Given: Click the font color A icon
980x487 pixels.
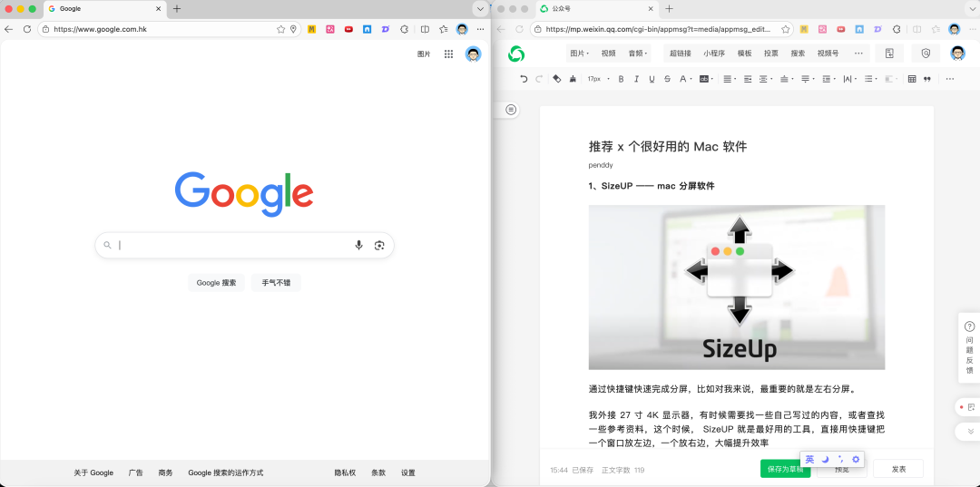Looking at the screenshot, I should pyautogui.click(x=682, y=79).
